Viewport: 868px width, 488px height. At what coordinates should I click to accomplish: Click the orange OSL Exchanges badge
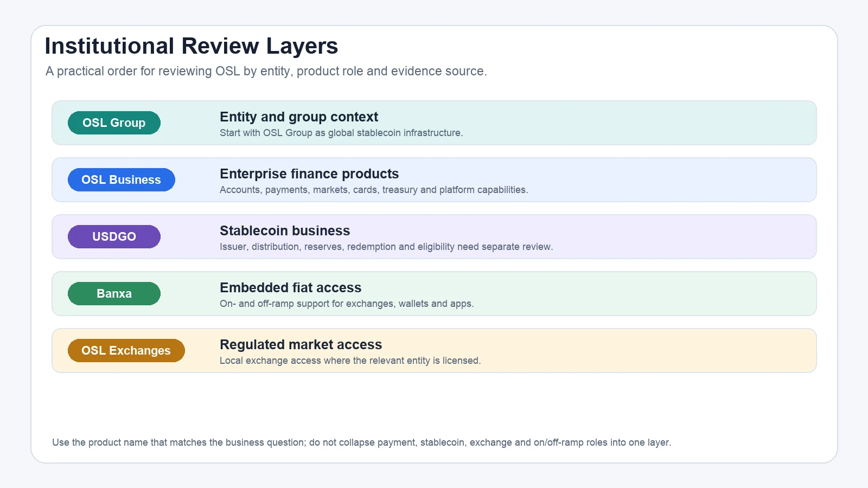coord(126,350)
